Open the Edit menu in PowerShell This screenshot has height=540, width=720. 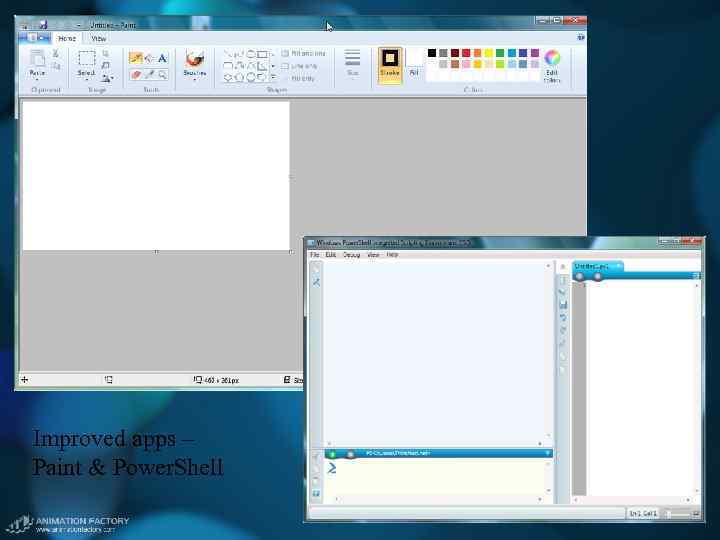pyautogui.click(x=331, y=254)
